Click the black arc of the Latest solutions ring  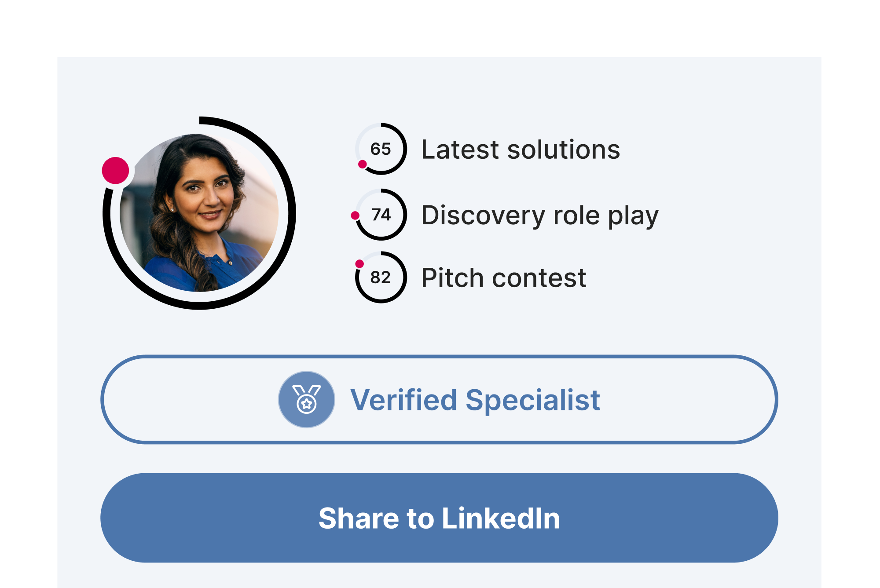pos(405,149)
